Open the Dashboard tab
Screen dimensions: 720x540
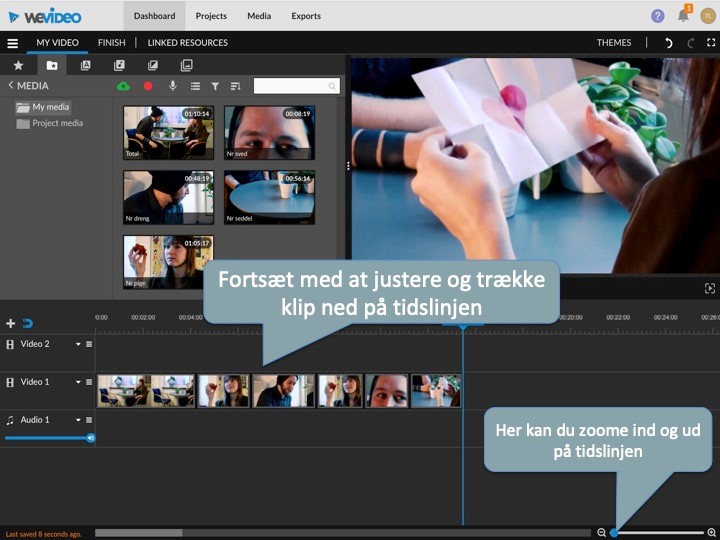pyautogui.click(x=154, y=16)
